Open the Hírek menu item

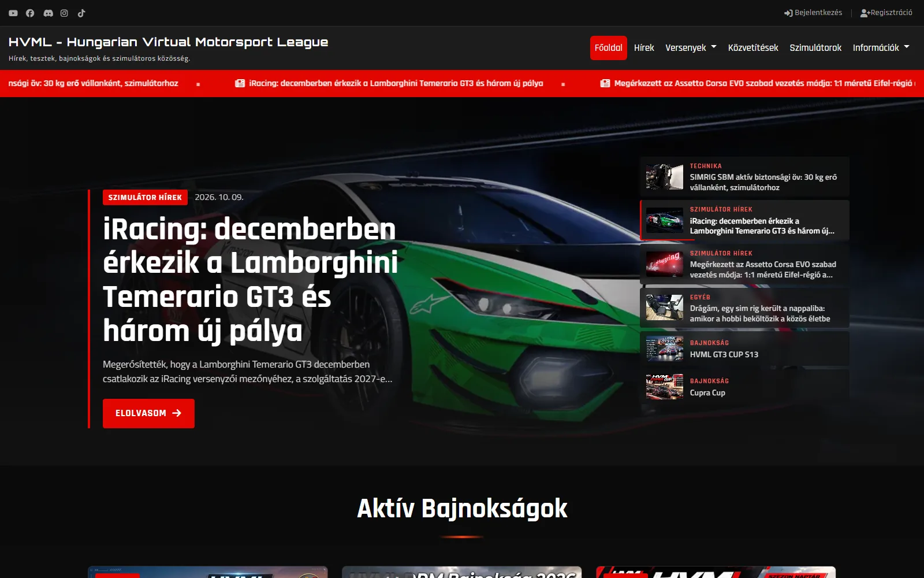coord(644,48)
